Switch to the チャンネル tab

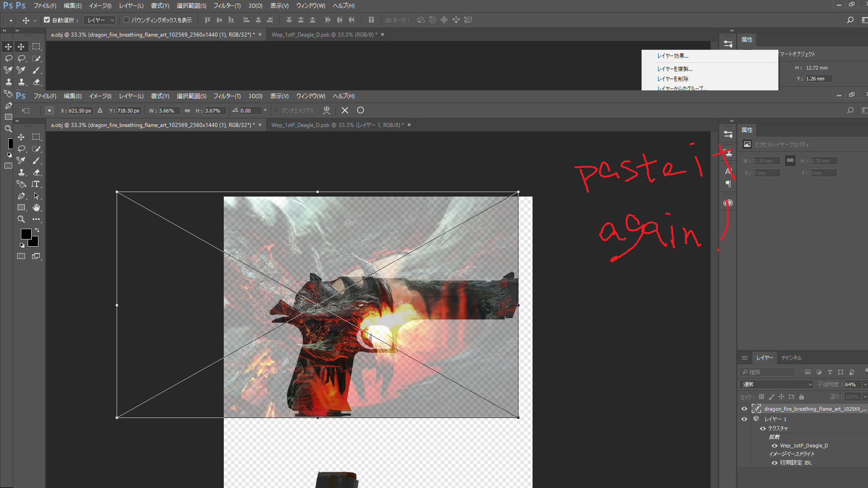[791, 357]
